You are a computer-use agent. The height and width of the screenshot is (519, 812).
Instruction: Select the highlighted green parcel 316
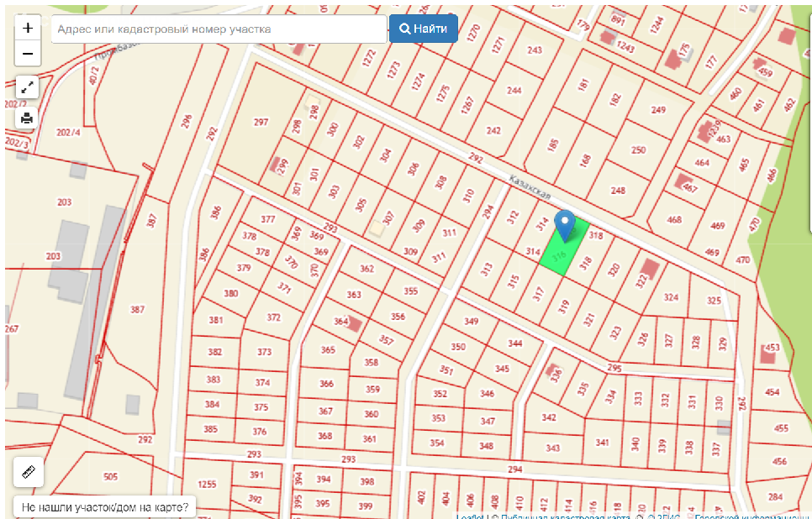(563, 248)
